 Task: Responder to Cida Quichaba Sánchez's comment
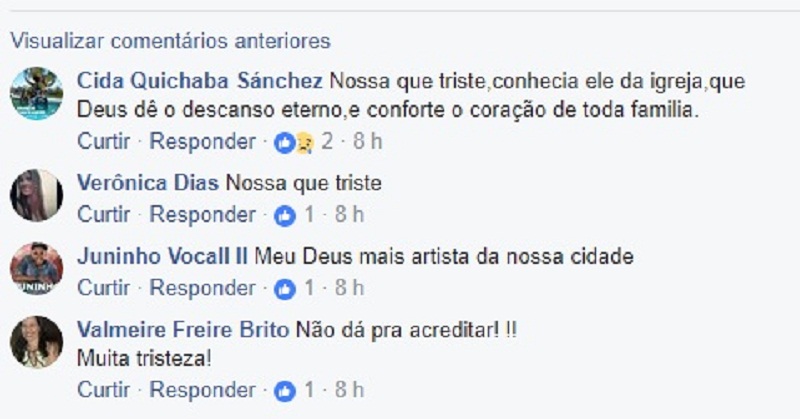point(203,141)
